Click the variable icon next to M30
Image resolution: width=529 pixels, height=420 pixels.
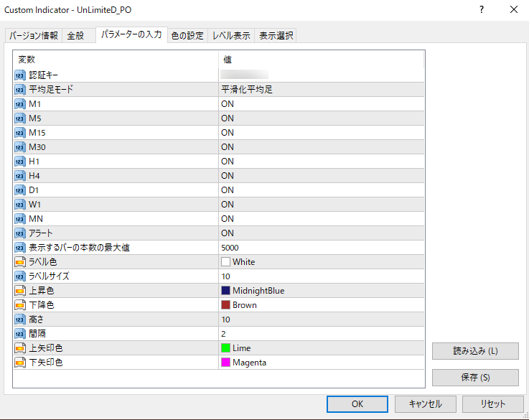(20, 147)
